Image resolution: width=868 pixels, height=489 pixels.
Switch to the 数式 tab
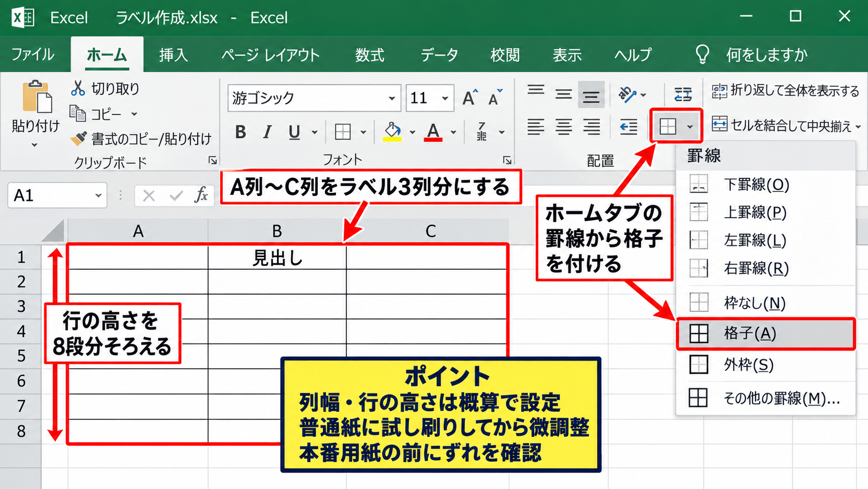coord(370,55)
